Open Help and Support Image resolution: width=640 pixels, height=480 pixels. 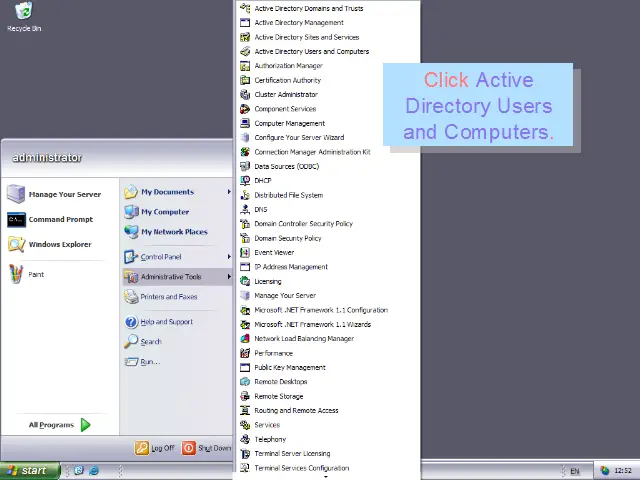177,322
